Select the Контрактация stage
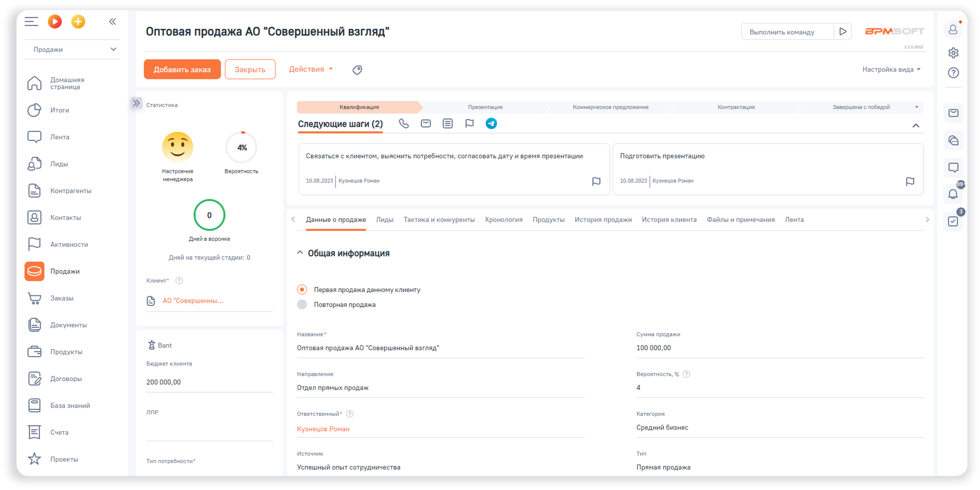980x490 pixels. 736,107
